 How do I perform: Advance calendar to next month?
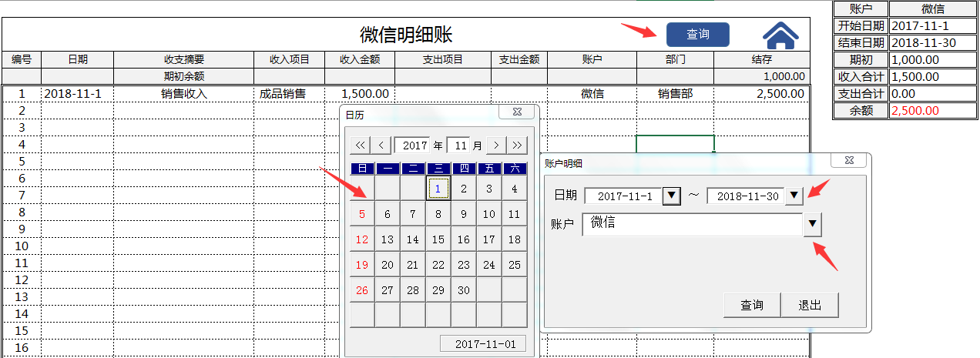click(497, 145)
